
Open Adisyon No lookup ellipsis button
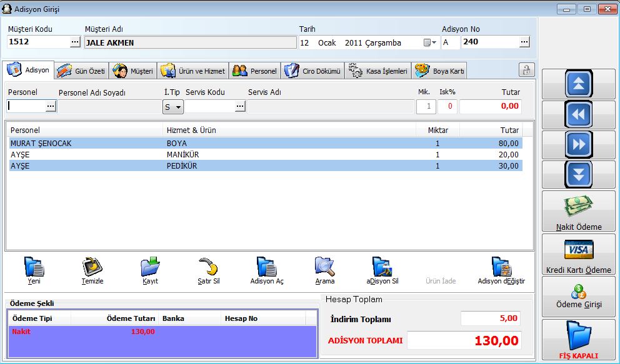pyautogui.click(x=524, y=42)
